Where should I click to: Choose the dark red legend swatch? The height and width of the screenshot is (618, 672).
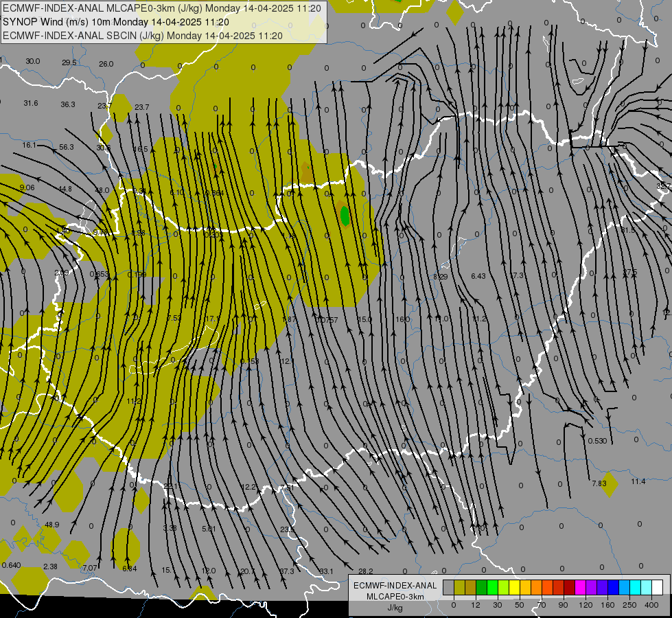pos(570,587)
